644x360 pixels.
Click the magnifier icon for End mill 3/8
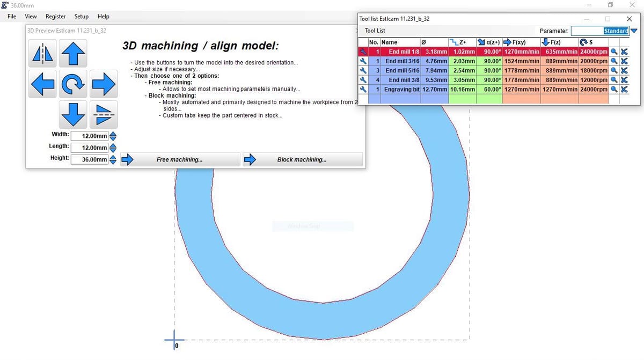(614, 80)
